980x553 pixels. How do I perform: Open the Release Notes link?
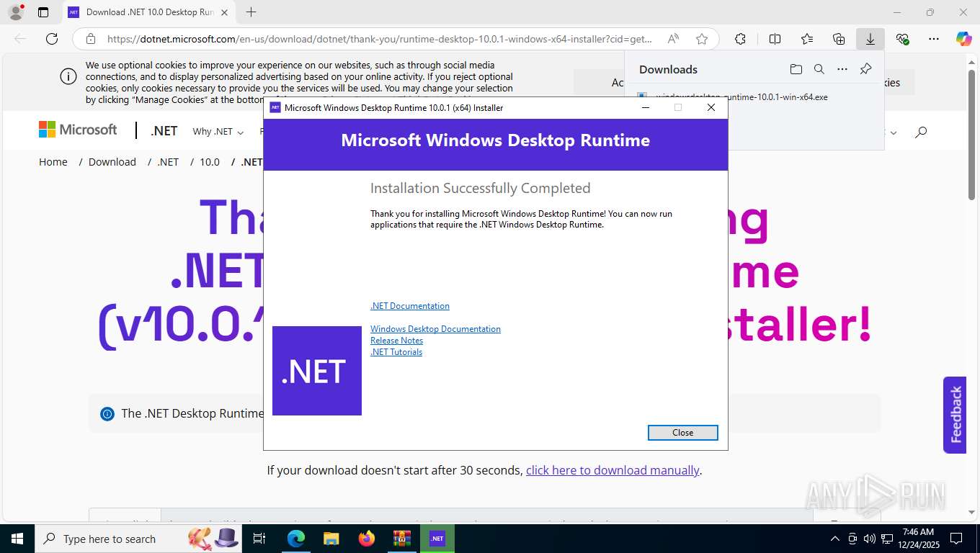click(396, 341)
